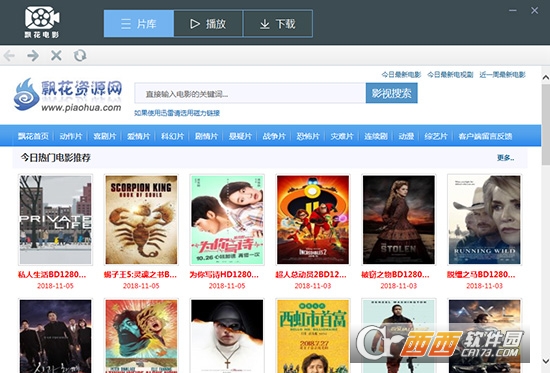
Task: Open the 西虹市首富 poster
Action: pyautogui.click(x=313, y=336)
